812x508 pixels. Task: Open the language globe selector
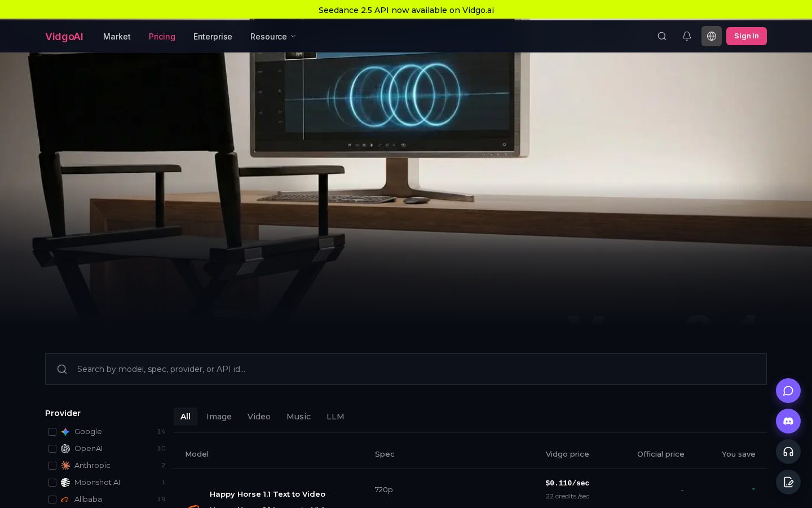click(712, 36)
